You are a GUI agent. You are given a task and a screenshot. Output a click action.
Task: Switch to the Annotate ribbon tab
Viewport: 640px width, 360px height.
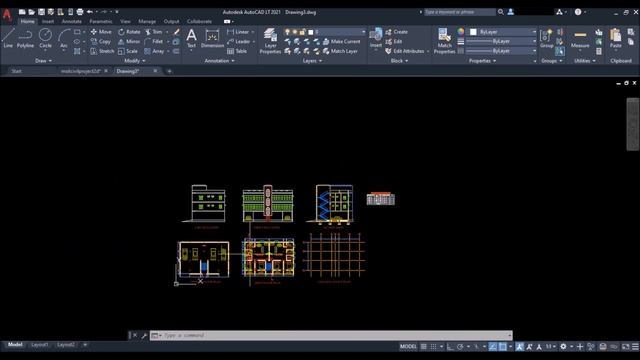pyautogui.click(x=71, y=21)
